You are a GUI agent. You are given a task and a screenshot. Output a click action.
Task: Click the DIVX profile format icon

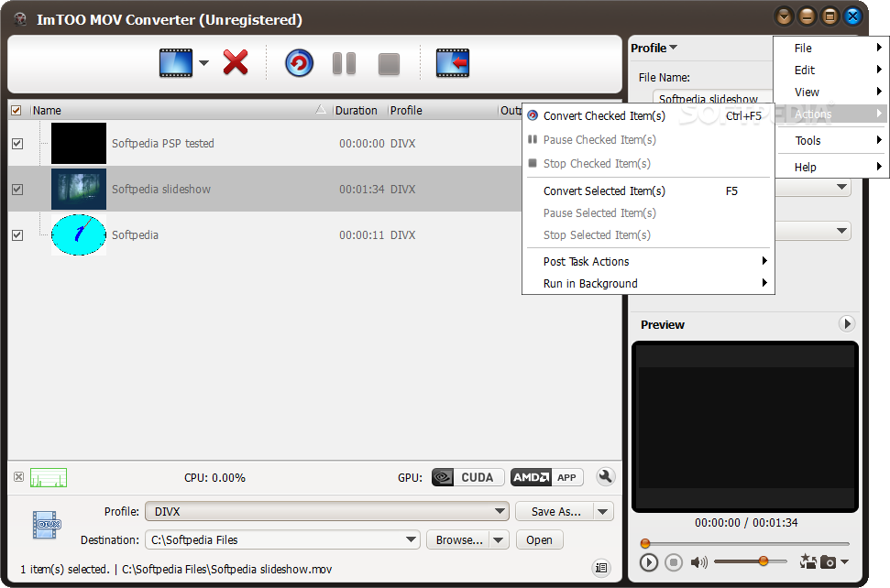tap(47, 525)
